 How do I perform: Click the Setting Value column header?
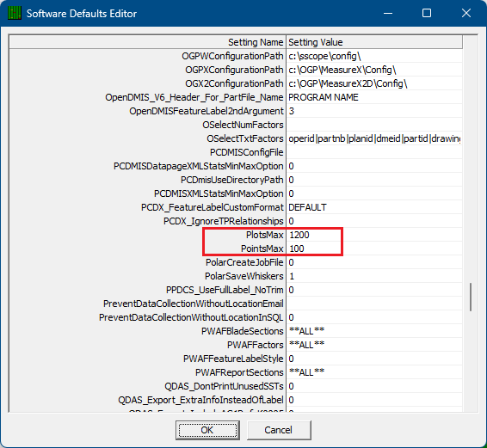[374, 42]
